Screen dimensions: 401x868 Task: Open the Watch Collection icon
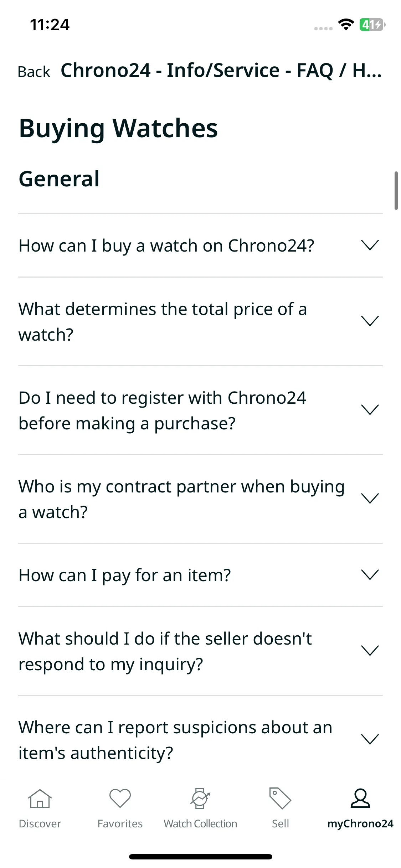click(200, 799)
